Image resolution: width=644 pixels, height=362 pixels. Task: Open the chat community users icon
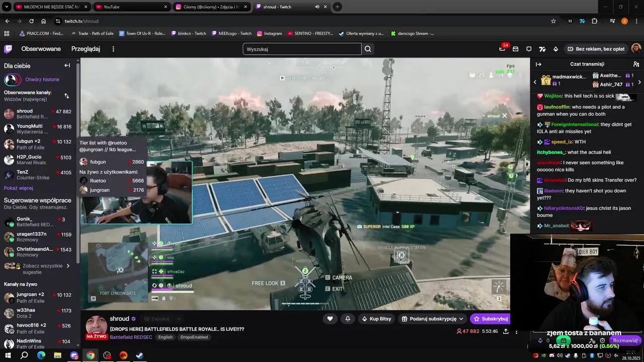point(636,64)
